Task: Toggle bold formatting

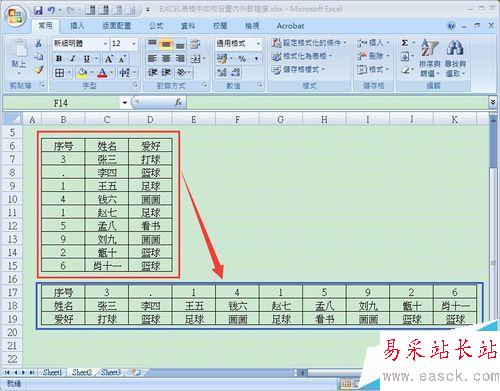Action: pyautogui.click(x=59, y=59)
